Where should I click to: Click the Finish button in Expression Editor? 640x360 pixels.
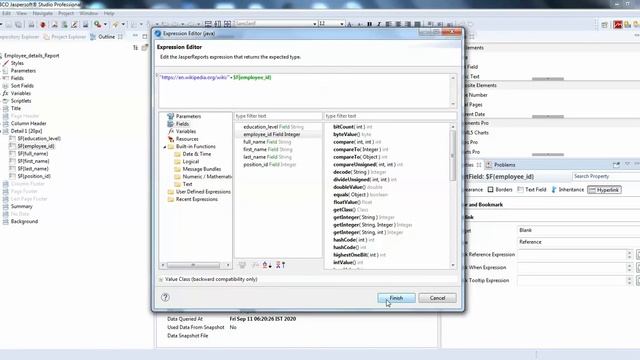396,298
